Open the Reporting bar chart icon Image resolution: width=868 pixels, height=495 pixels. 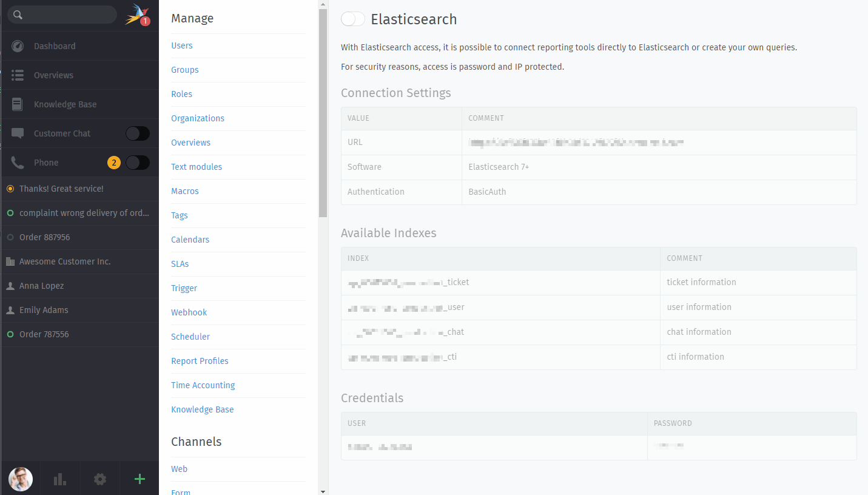(59, 479)
